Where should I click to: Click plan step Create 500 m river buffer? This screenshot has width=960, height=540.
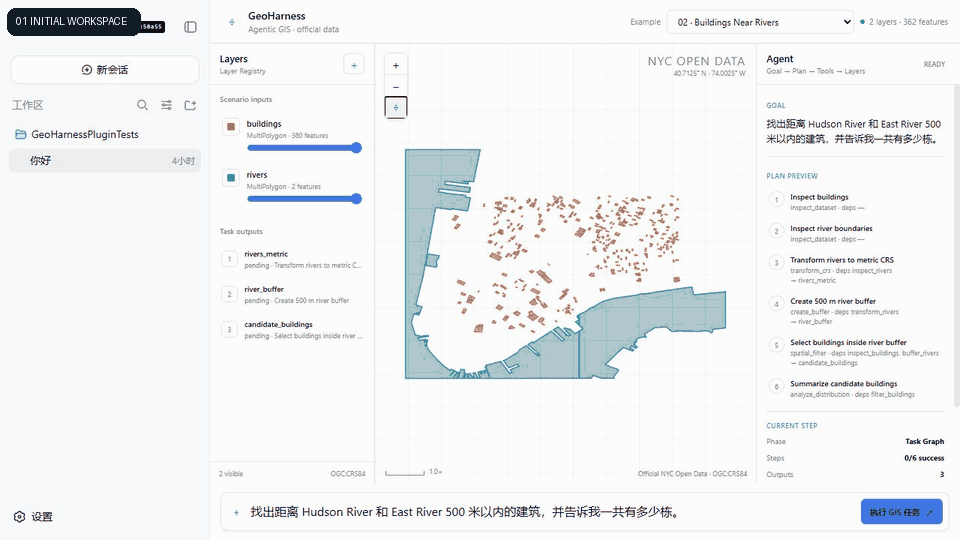[855, 311]
